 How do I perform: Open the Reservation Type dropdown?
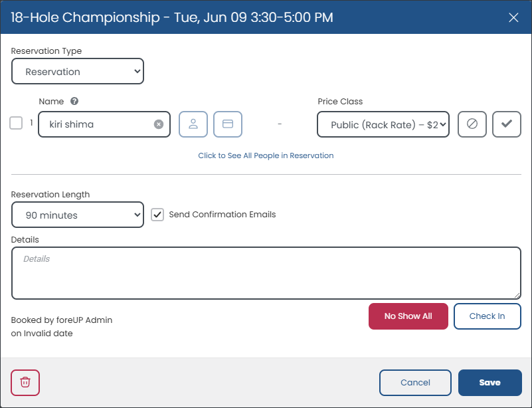[78, 71]
